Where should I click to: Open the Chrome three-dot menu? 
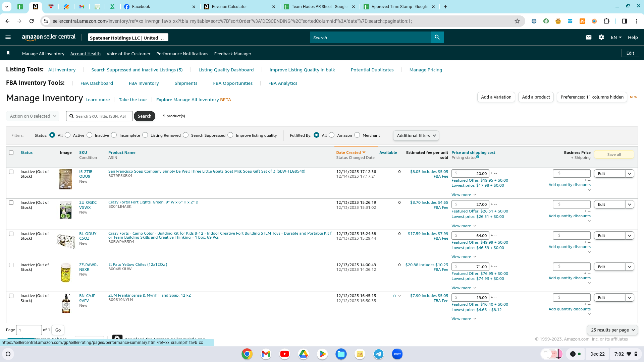[637, 21]
